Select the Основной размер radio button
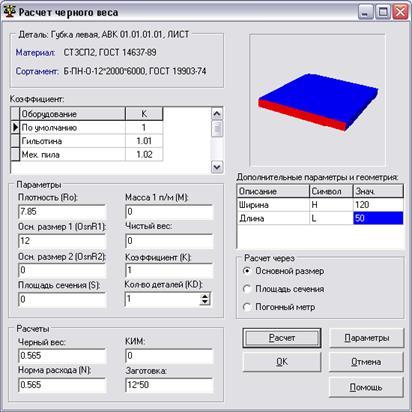The image size is (412, 412). click(247, 271)
